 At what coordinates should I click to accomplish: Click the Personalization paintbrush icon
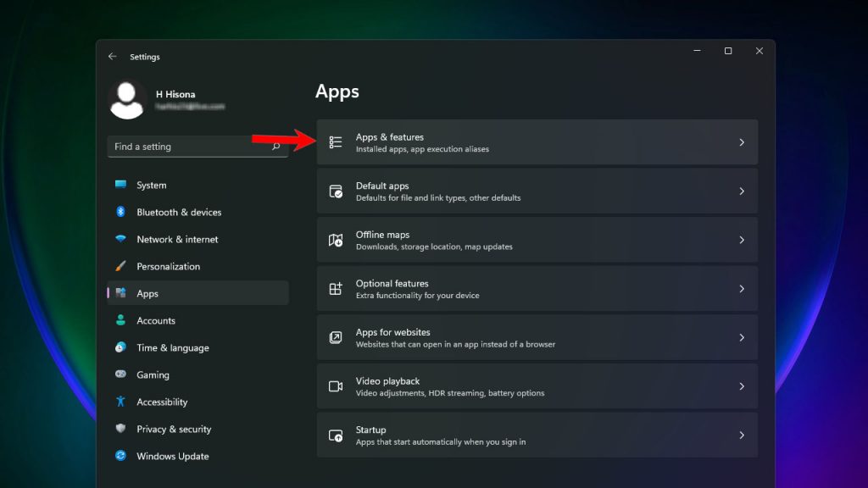[120, 265]
